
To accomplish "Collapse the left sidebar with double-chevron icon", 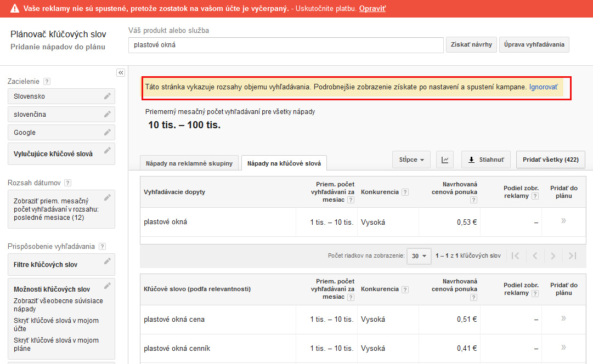I will coord(121,72).
